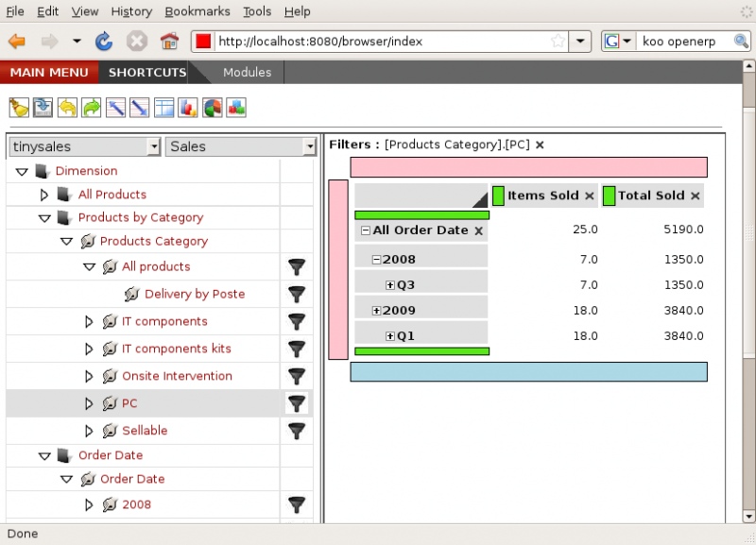Click the green swatch beside Items Sold
The width and height of the screenshot is (756, 545).
[x=499, y=196]
